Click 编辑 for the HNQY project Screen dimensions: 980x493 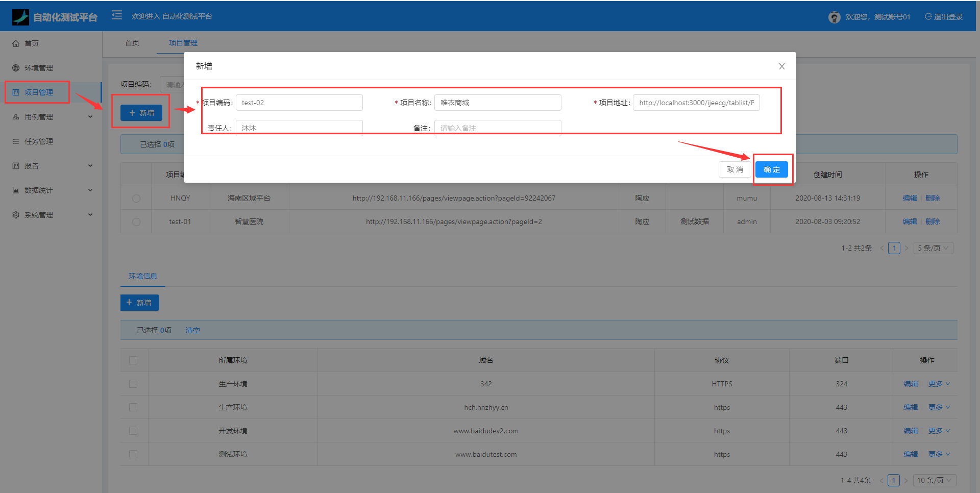910,198
